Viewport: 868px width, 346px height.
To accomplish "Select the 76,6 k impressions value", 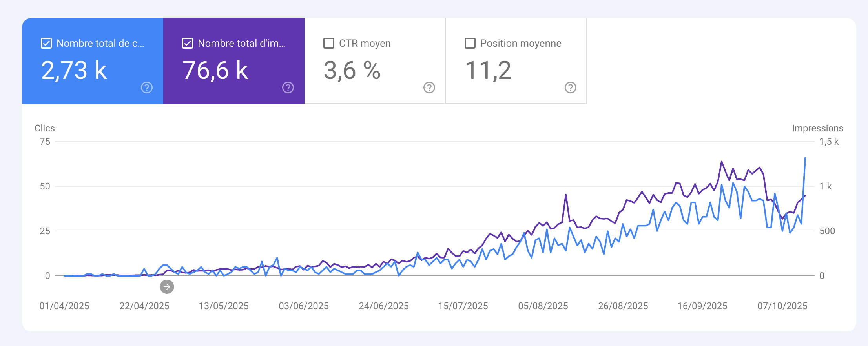I will [x=215, y=71].
